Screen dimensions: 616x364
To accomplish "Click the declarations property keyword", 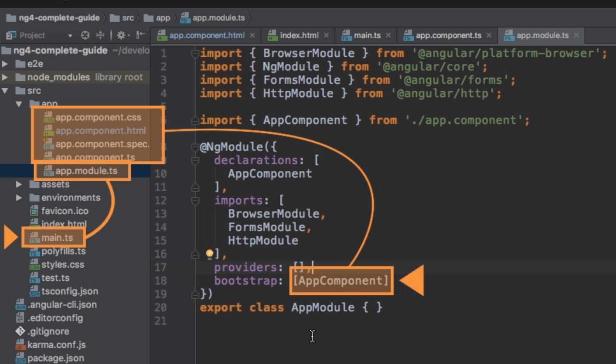I will point(256,160).
